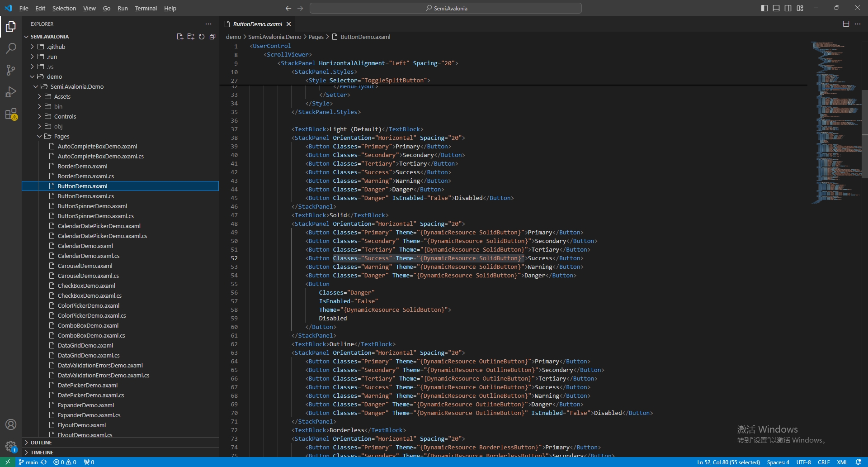This screenshot has height=467, width=868.
Task: Open the Search view in activity bar
Action: [x=11, y=48]
